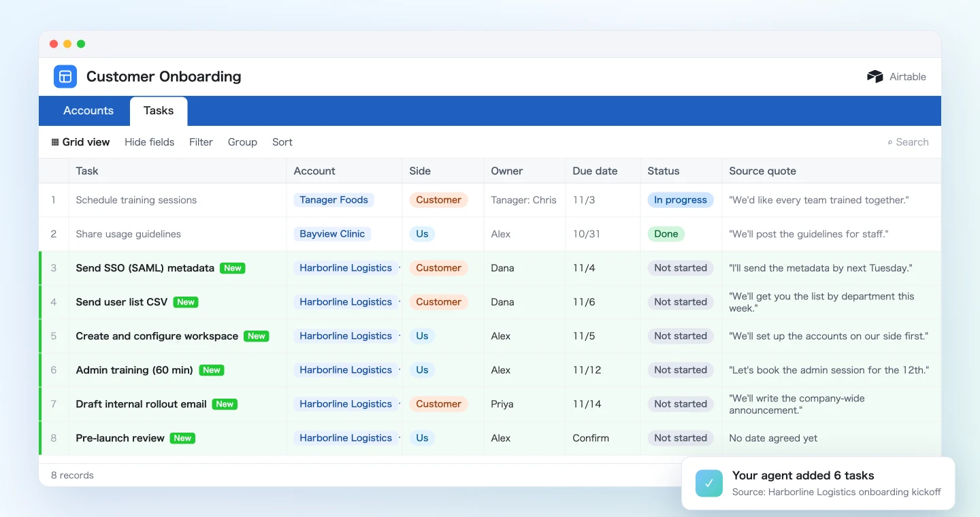Click the "8 records" count in the footer
Viewport: 980px width, 517px height.
pos(72,476)
